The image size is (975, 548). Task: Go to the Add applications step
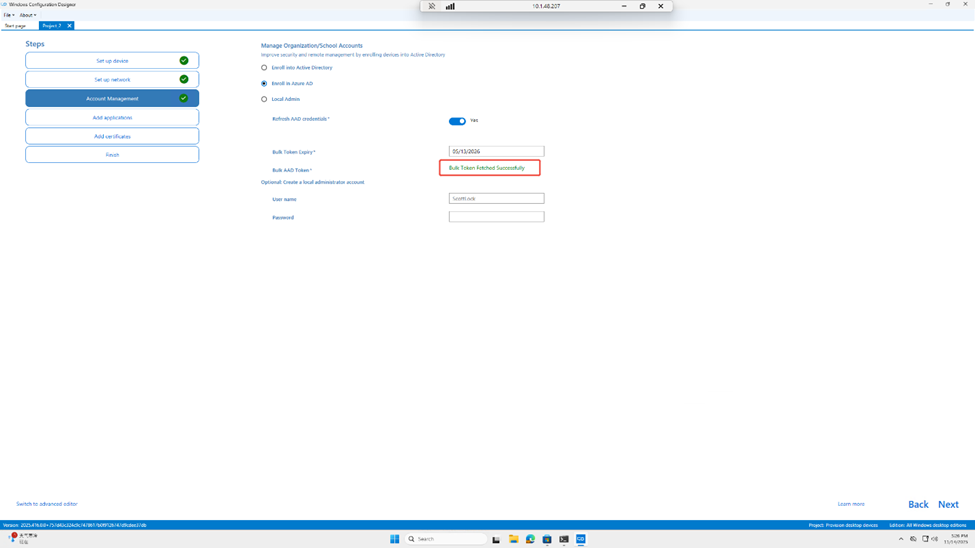[x=112, y=117]
